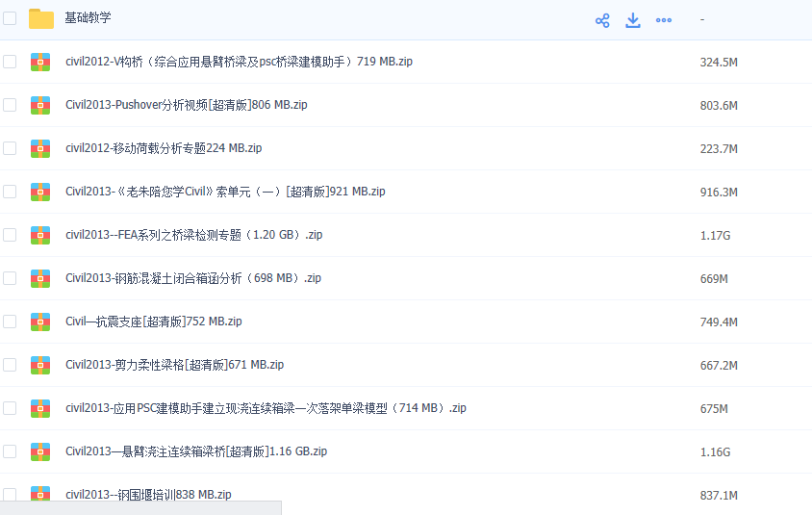This screenshot has height=515, width=812.
Task: Download the 基础教学 folder
Action: [x=633, y=21]
